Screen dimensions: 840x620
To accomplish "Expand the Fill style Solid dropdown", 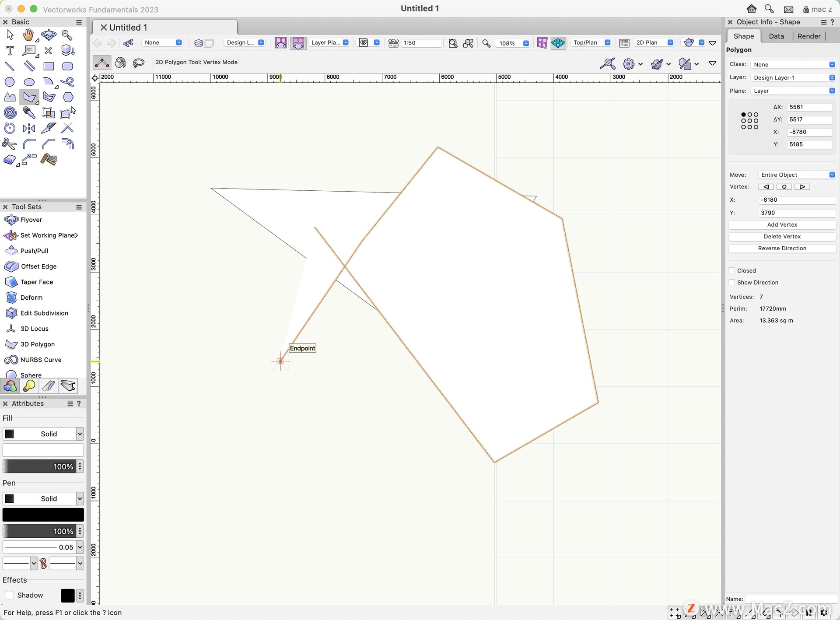I will (x=80, y=434).
